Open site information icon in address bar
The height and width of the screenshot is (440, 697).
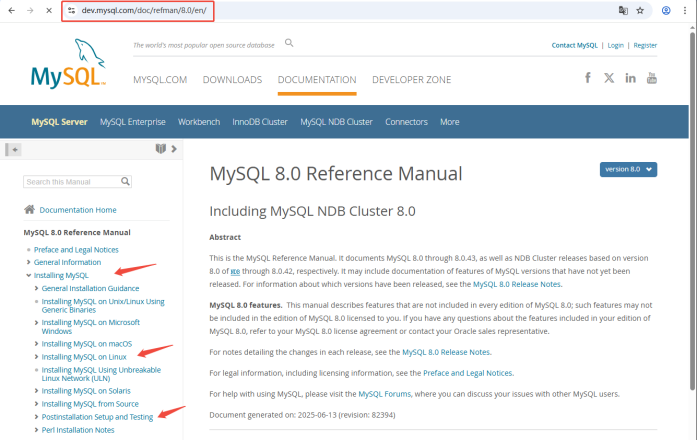72,10
